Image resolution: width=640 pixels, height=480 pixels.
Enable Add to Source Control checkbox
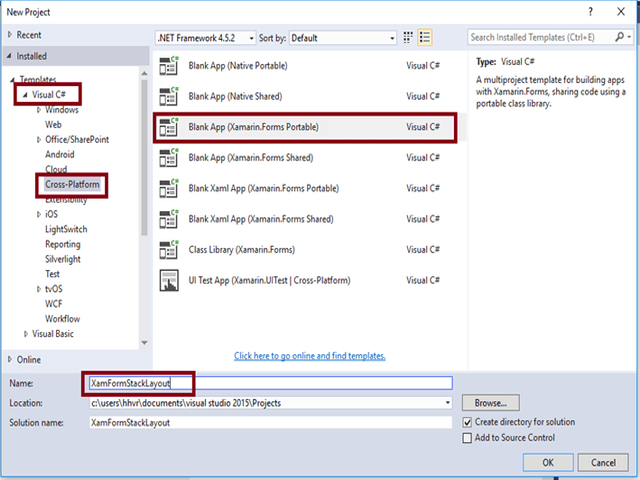pyautogui.click(x=467, y=438)
